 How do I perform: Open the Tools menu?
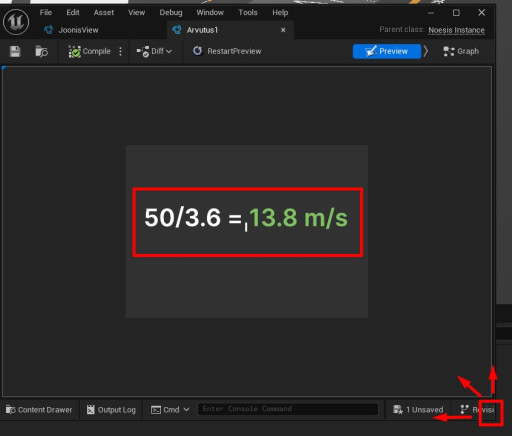click(248, 13)
